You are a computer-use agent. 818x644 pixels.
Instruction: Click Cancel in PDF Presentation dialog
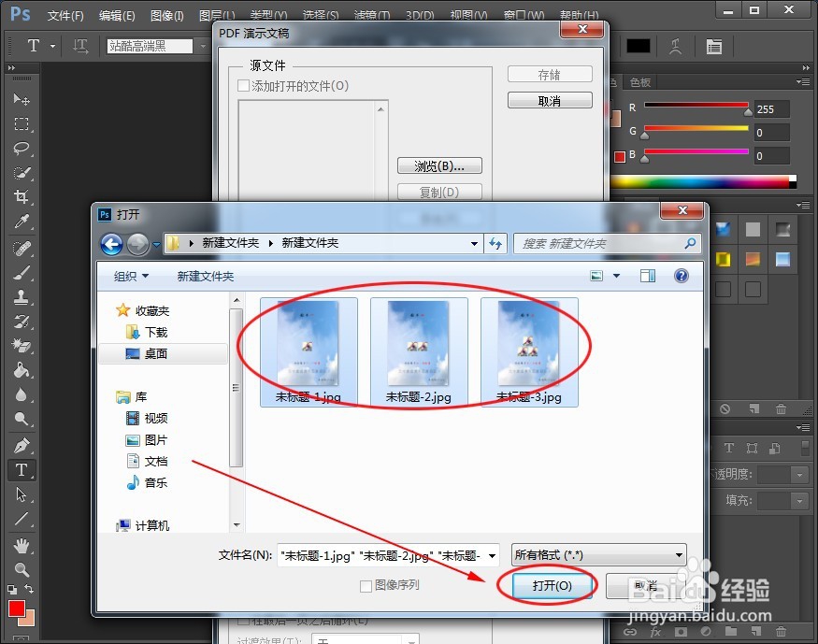(x=550, y=101)
